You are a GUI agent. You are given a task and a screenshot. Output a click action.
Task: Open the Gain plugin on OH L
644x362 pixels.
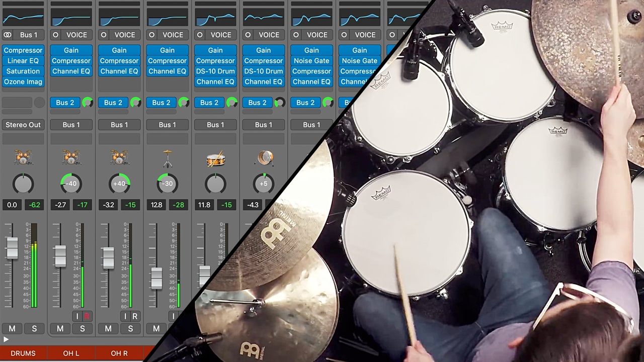point(71,50)
